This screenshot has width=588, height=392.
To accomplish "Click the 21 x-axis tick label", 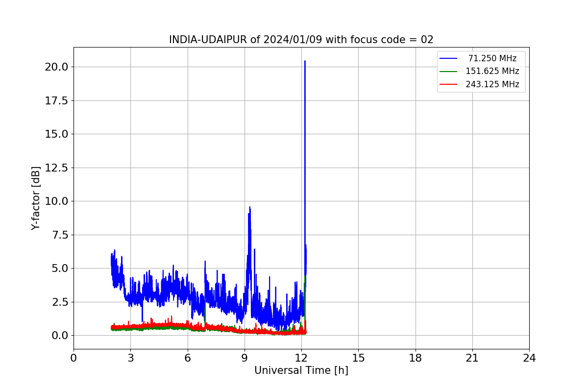I will 472,358.
